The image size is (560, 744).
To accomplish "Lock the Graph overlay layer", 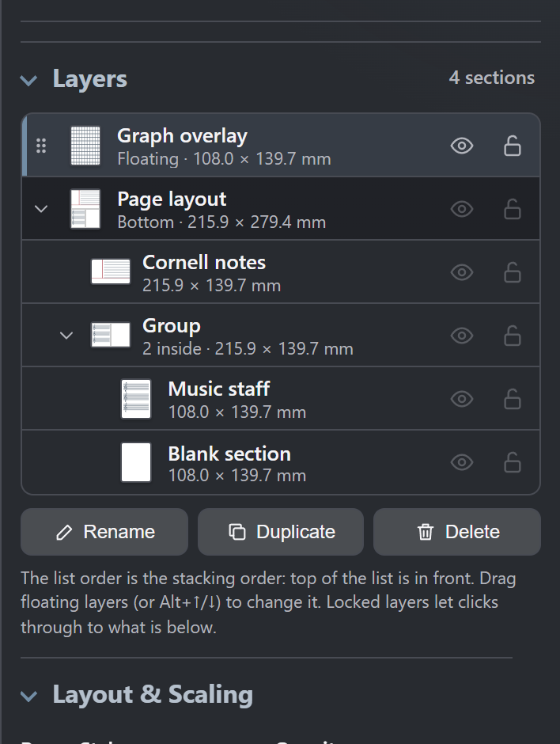I will (x=512, y=146).
